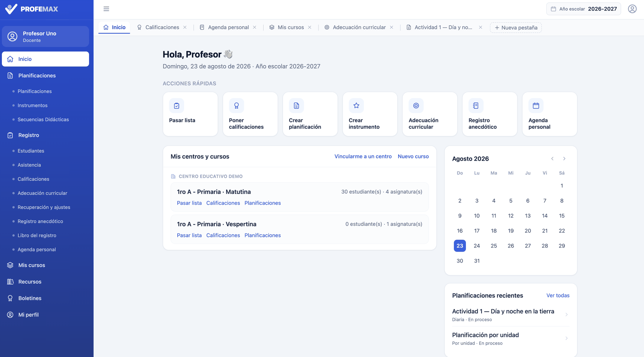Open Recursos in sidebar

[45, 282]
